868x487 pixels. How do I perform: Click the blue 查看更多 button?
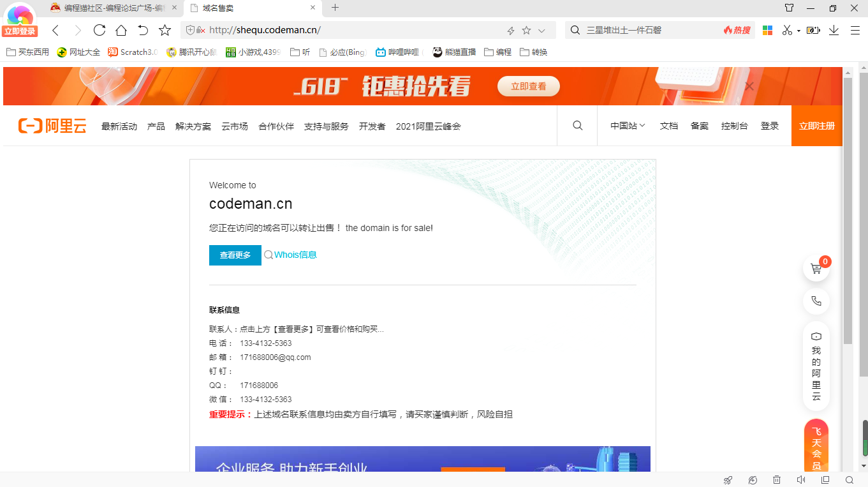(235, 255)
